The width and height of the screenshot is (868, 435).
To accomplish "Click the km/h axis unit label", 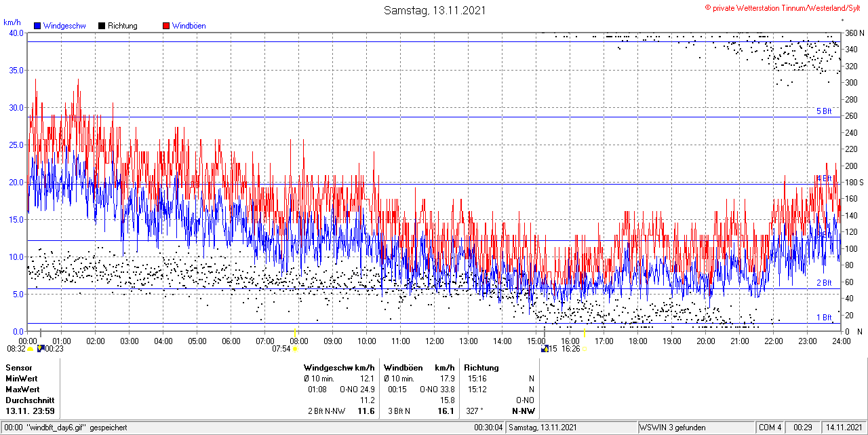I will coord(12,22).
